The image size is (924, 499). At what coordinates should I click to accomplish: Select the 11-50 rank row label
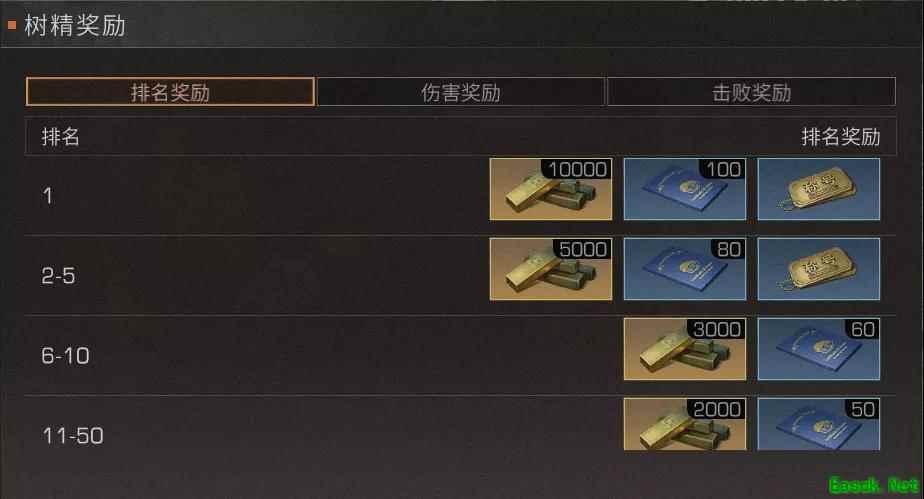click(x=72, y=436)
